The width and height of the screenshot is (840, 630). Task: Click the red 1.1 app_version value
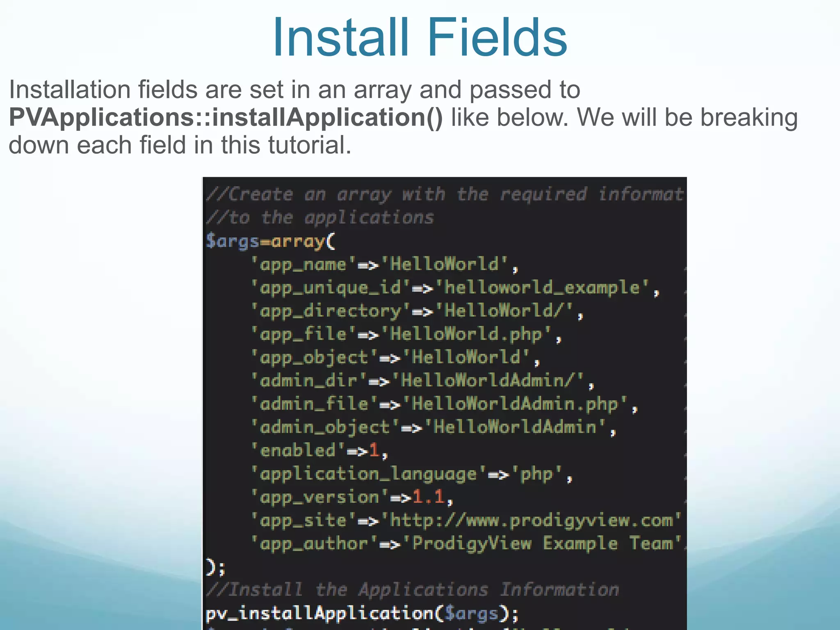point(428,497)
